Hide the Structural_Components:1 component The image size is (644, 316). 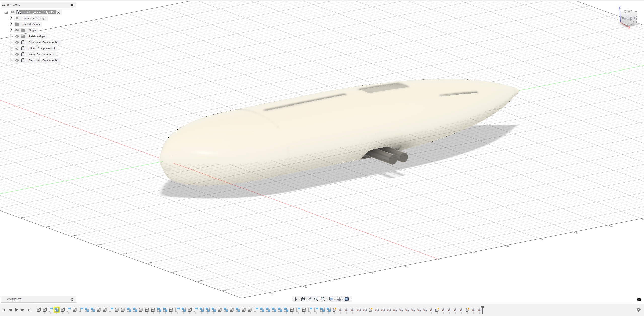click(x=17, y=42)
